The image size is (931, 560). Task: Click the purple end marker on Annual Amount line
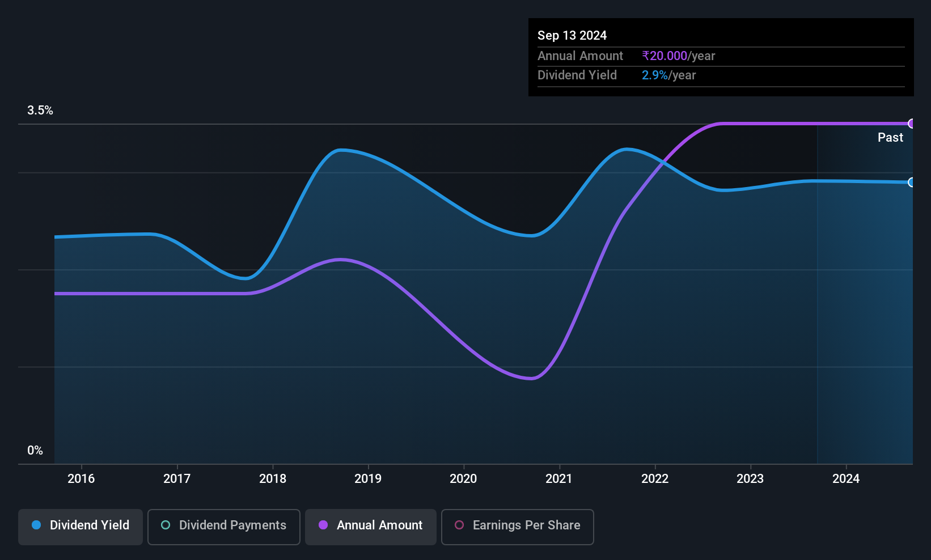click(912, 124)
